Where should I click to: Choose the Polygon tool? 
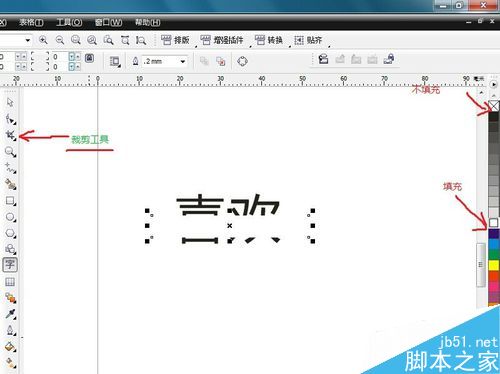[10, 233]
